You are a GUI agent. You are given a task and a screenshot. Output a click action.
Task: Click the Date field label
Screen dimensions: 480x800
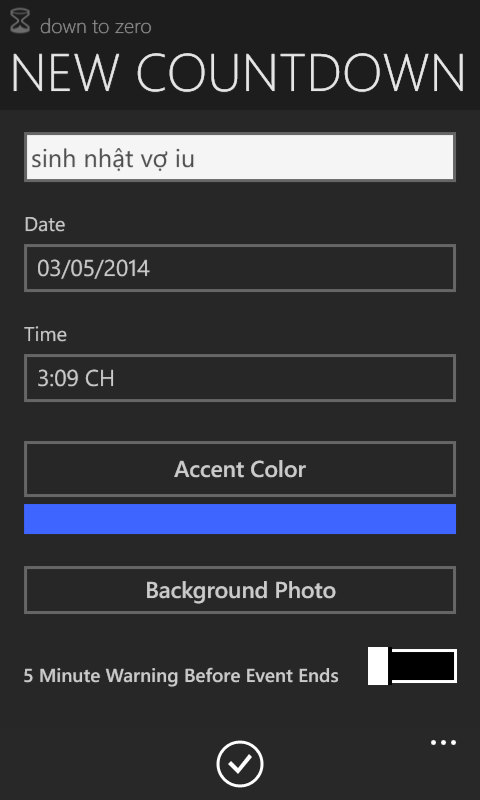coord(45,224)
